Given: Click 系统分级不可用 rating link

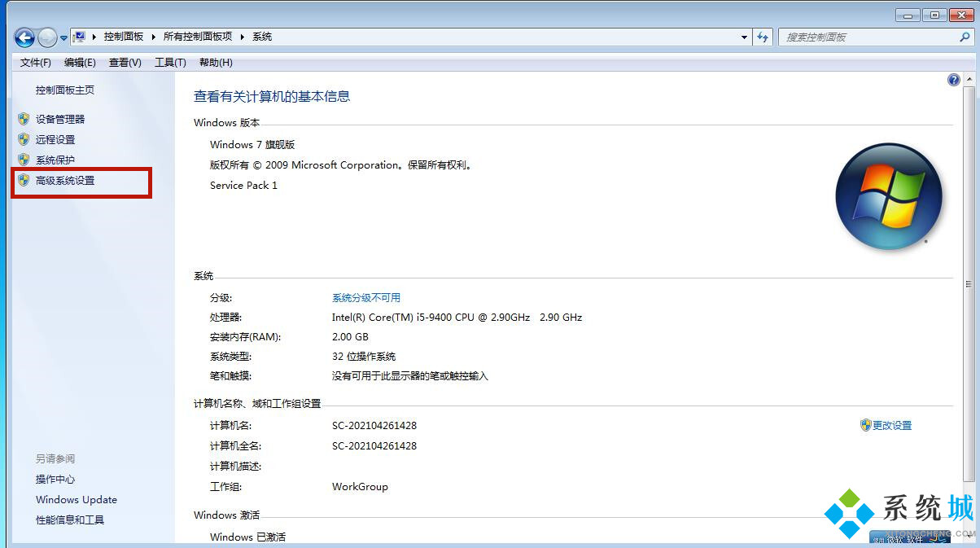Looking at the screenshot, I should 366,298.
